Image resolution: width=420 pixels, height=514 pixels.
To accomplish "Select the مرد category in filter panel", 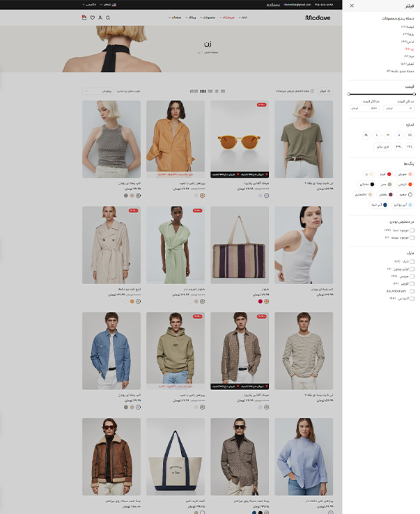I will point(409,56).
